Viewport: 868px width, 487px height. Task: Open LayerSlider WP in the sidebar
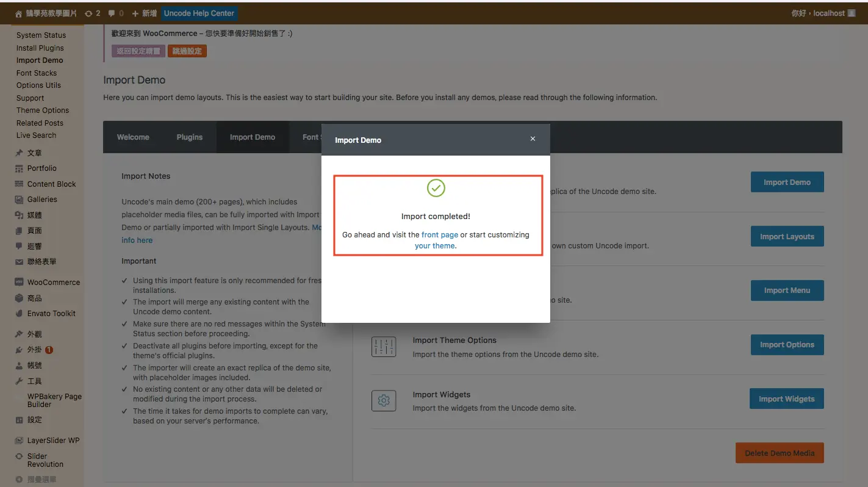click(53, 441)
